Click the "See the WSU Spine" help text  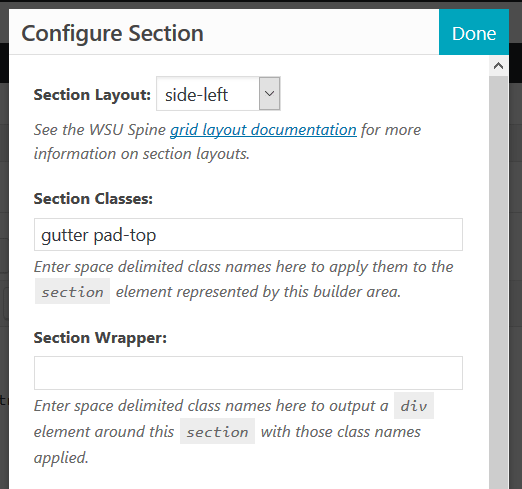pyautogui.click(x=100, y=130)
